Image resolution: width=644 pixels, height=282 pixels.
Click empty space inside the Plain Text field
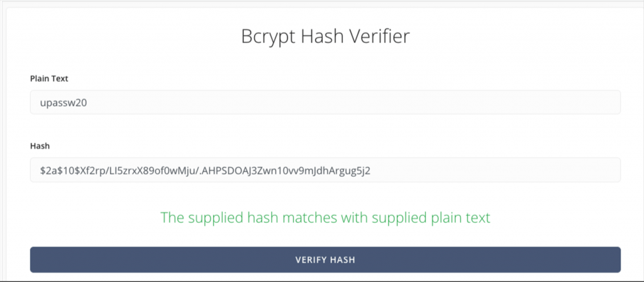tap(353, 103)
